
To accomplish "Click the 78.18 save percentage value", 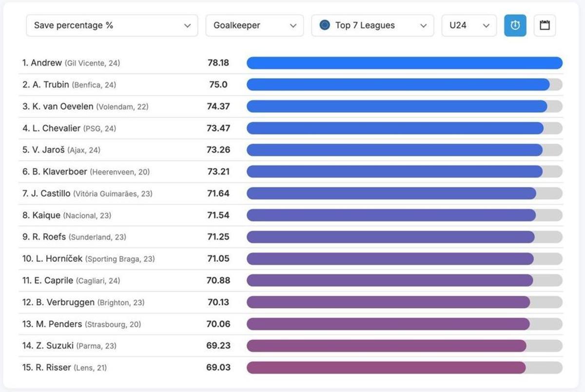I will [218, 63].
